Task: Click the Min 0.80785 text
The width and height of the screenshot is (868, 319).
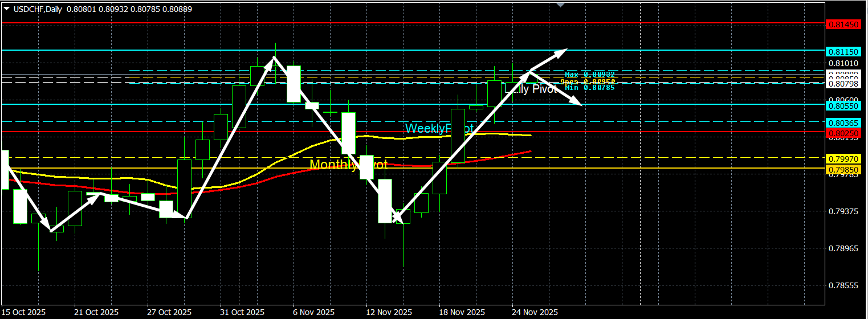Action: (590, 88)
